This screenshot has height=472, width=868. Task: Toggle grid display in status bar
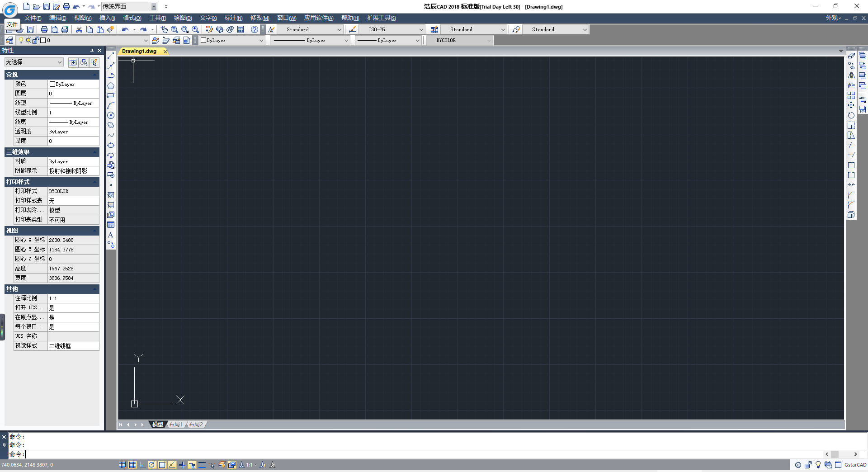tap(132, 465)
